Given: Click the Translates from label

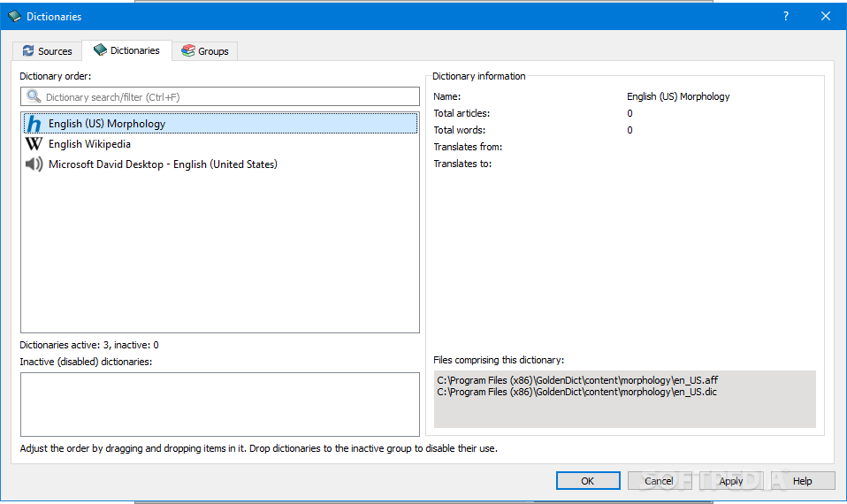Looking at the screenshot, I should click(x=468, y=147).
